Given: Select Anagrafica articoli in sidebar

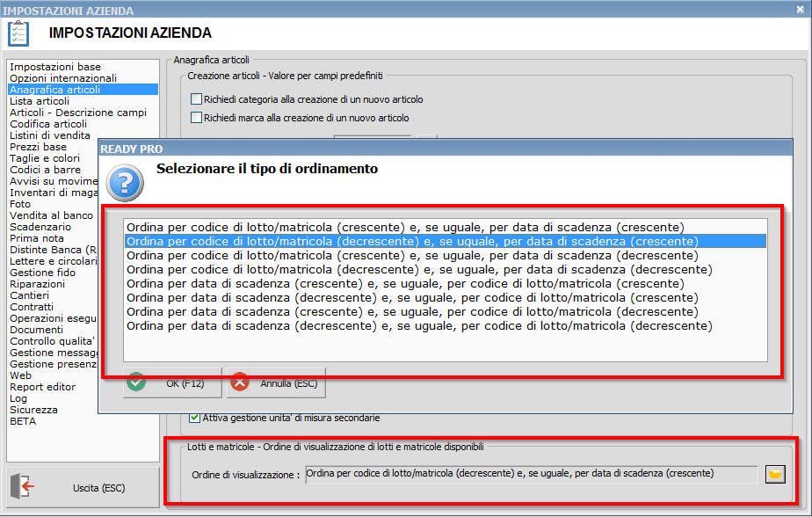Looking at the screenshot, I should tap(83, 90).
